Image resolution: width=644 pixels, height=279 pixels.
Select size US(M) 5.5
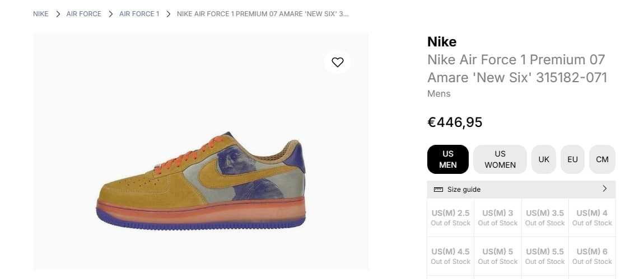pos(545,256)
